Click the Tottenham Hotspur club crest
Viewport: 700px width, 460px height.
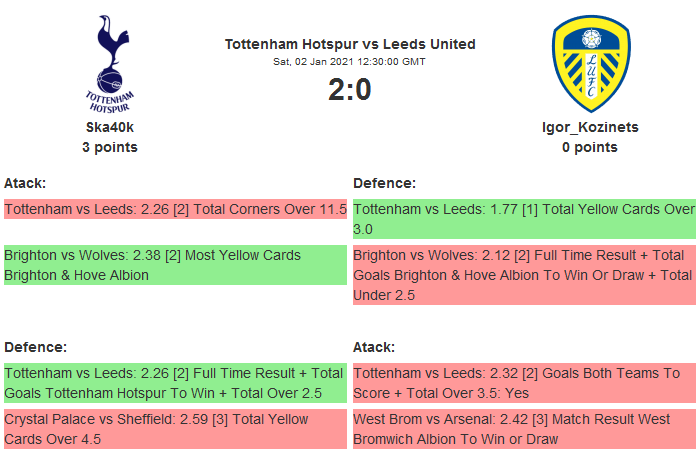[110, 63]
